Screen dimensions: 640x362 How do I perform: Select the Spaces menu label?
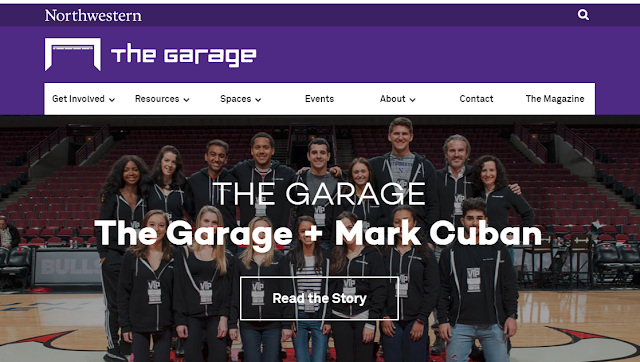(x=236, y=99)
